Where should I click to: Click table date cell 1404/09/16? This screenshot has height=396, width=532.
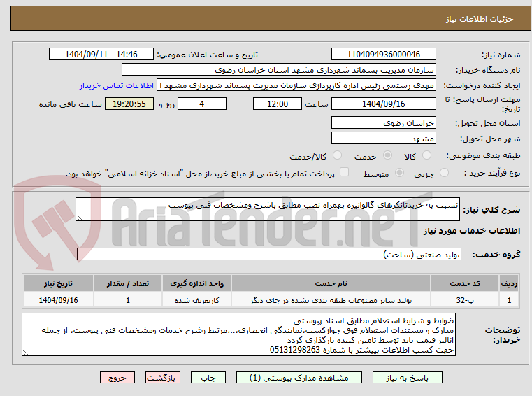pyautogui.click(x=58, y=300)
